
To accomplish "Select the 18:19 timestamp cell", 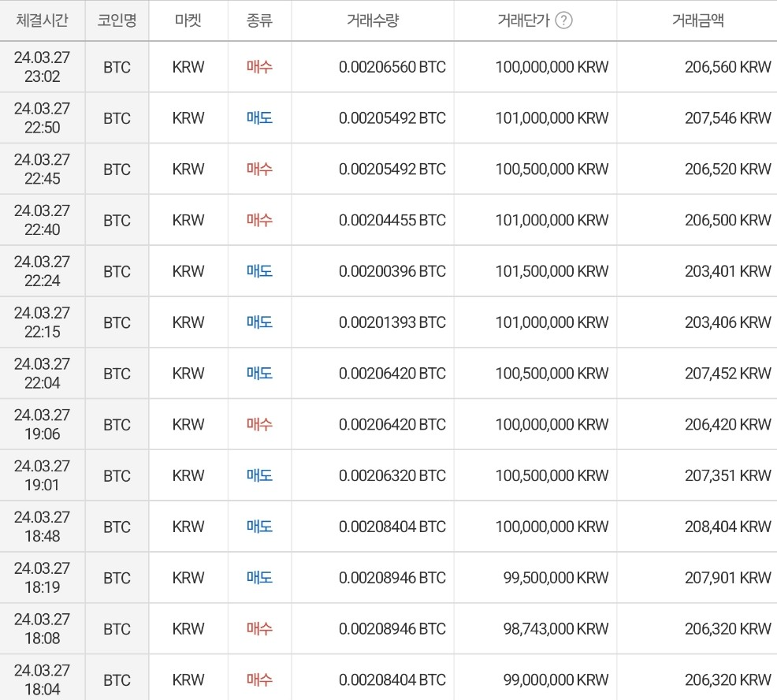I will point(42,578).
